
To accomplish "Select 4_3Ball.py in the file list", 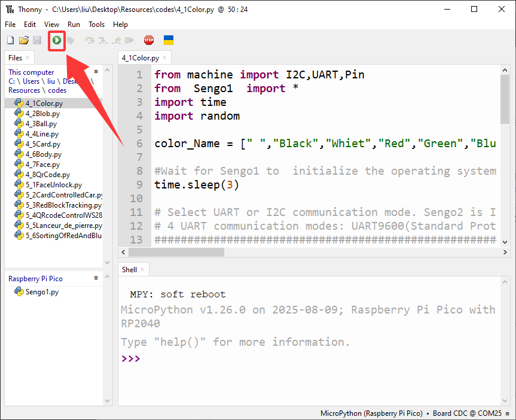I will point(41,124).
